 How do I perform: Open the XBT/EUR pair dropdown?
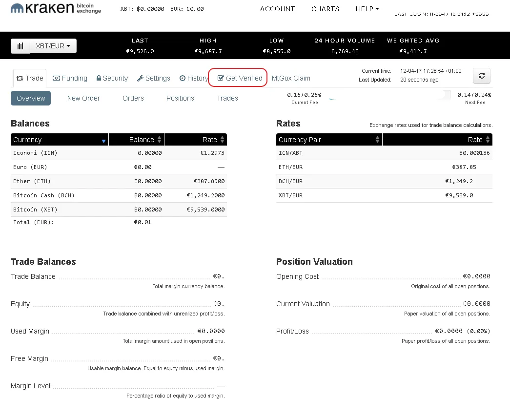53,46
